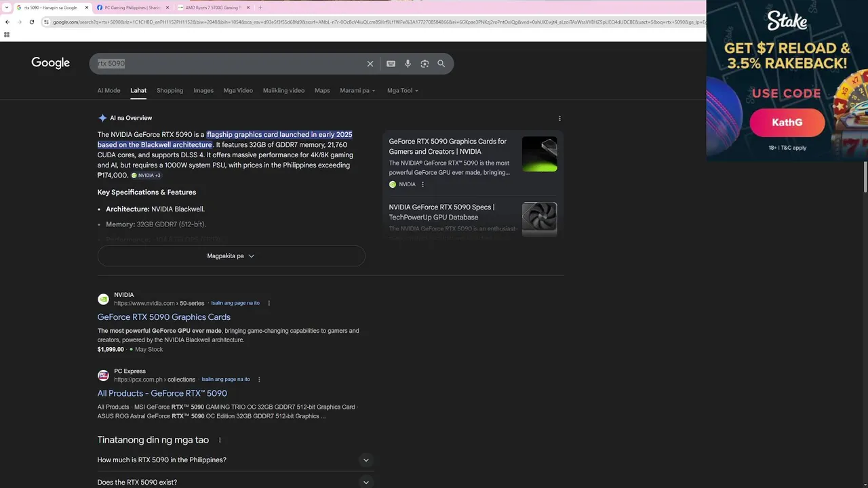Click the Google logo

(51, 63)
